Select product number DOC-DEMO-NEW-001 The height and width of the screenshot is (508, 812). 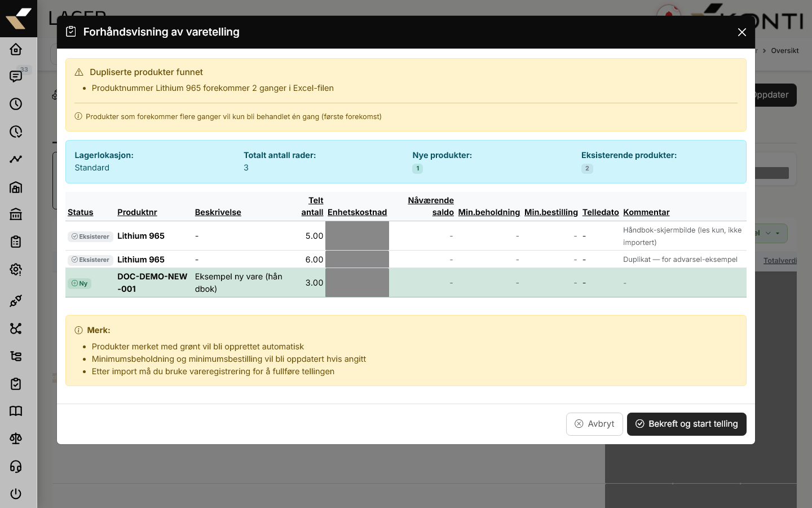152,283
